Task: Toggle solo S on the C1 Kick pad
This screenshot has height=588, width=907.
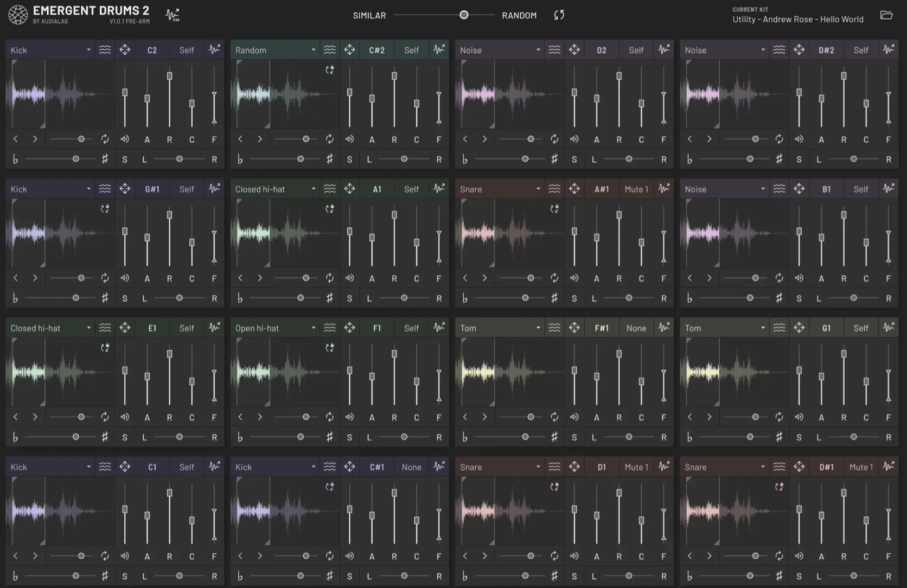Action: point(125,576)
